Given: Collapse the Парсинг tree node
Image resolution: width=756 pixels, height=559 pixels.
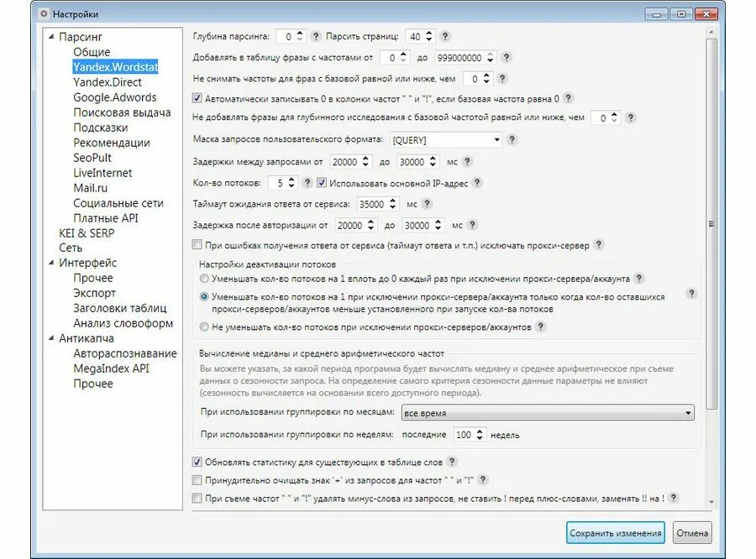Looking at the screenshot, I should (51, 37).
